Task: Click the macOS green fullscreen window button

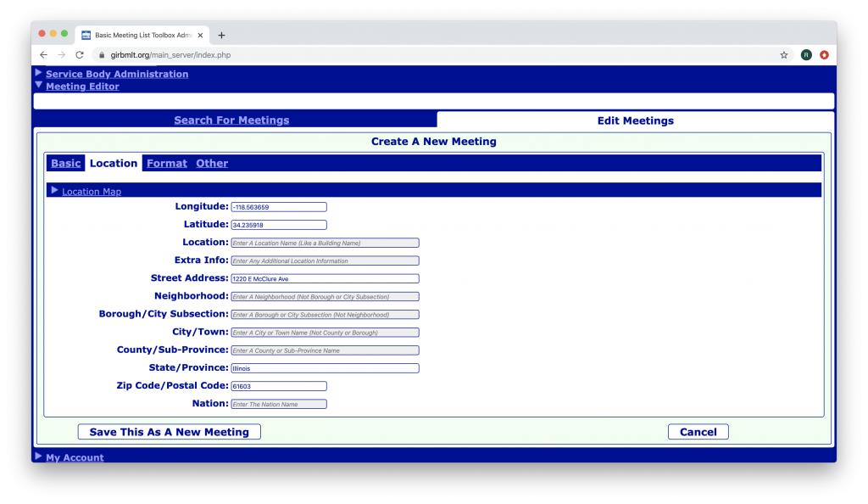Action: click(x=64, y=34)
